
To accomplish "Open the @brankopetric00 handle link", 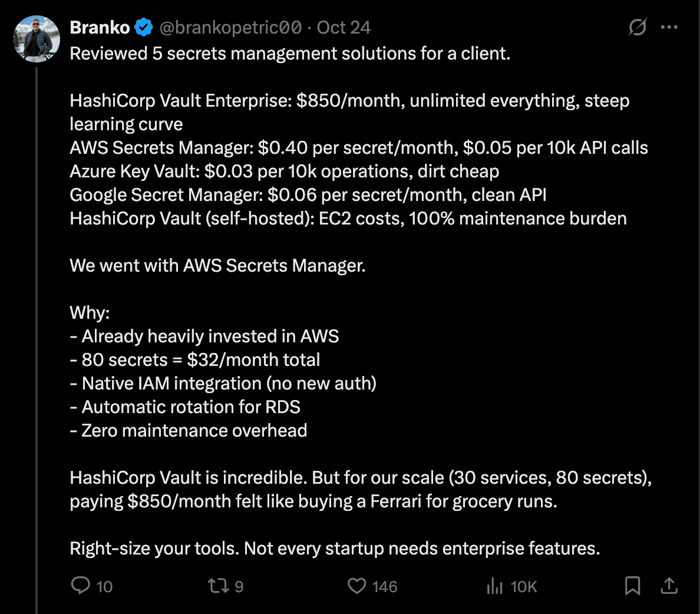I will (x=230, y=28).
